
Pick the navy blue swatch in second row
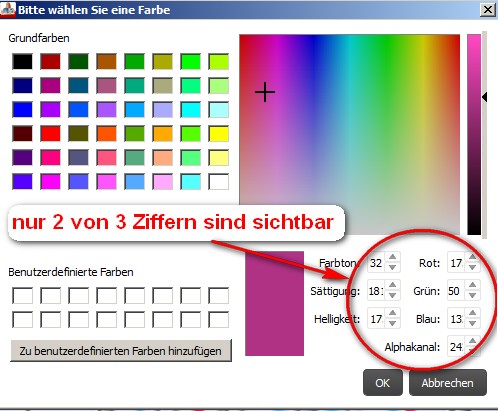(x=23, y=85)
